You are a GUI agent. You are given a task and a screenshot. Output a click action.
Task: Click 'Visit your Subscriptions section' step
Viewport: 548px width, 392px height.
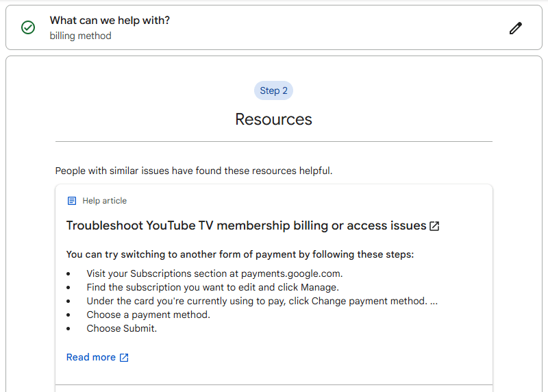click(214, 273)
